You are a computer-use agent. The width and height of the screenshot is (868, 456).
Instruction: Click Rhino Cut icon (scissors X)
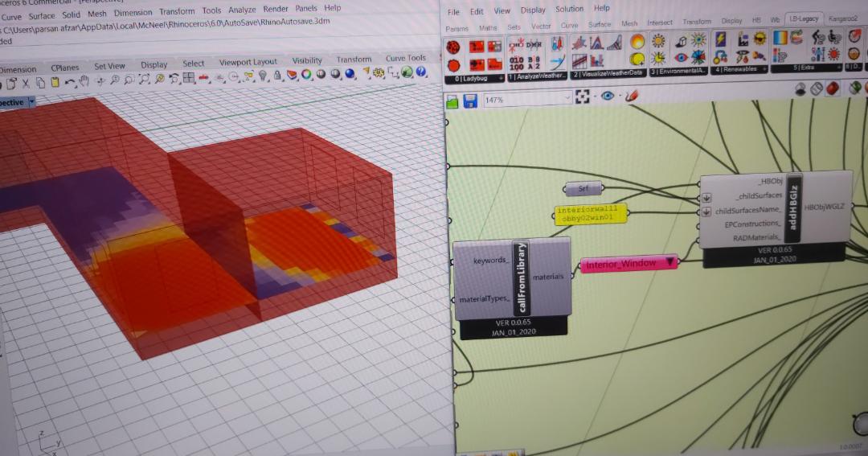coord(26,84)
